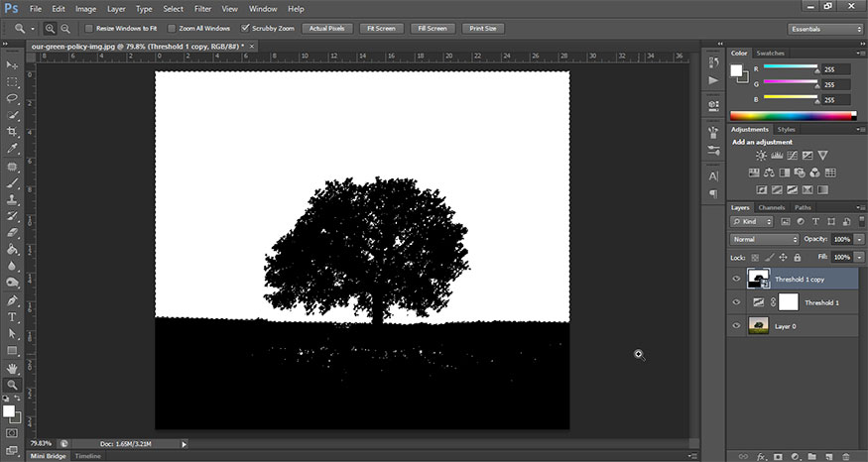Select the Move tool
Image resolution: width=868 pixels, height=462 pixels.
(13, 65)
